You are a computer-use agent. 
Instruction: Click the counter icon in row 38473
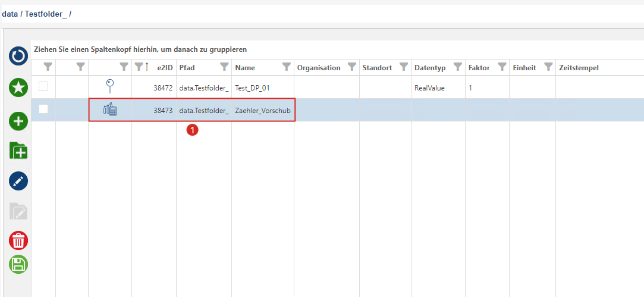click(110, 110)
